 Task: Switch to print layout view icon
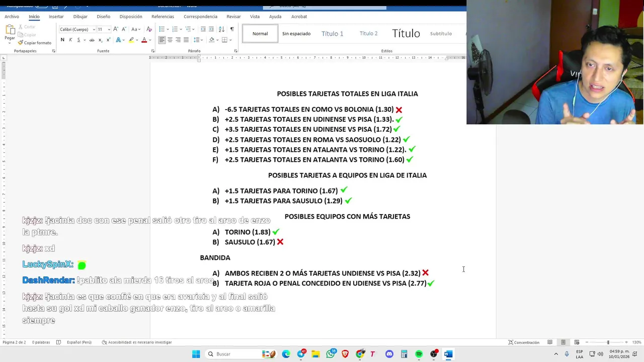pyautogui.click(x=563, y=342)
